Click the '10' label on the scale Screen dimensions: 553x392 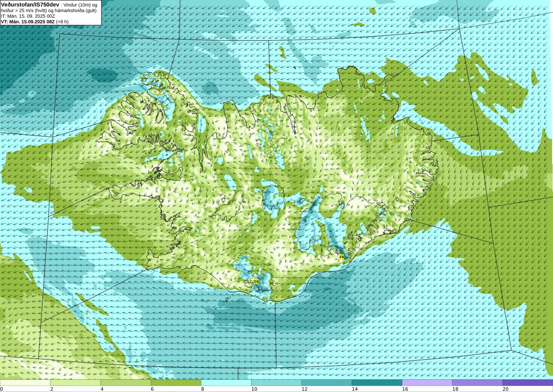[x=254, y=389]
